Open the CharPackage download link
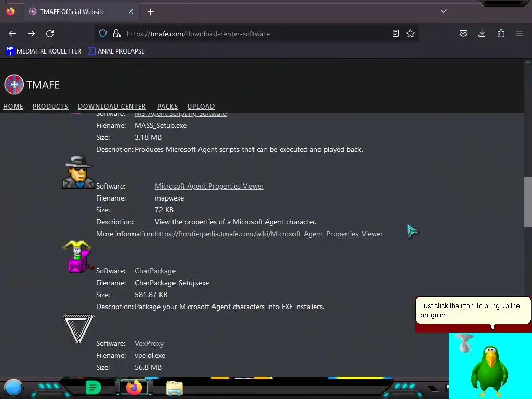The image size is (532, 399). coord(155,271)
